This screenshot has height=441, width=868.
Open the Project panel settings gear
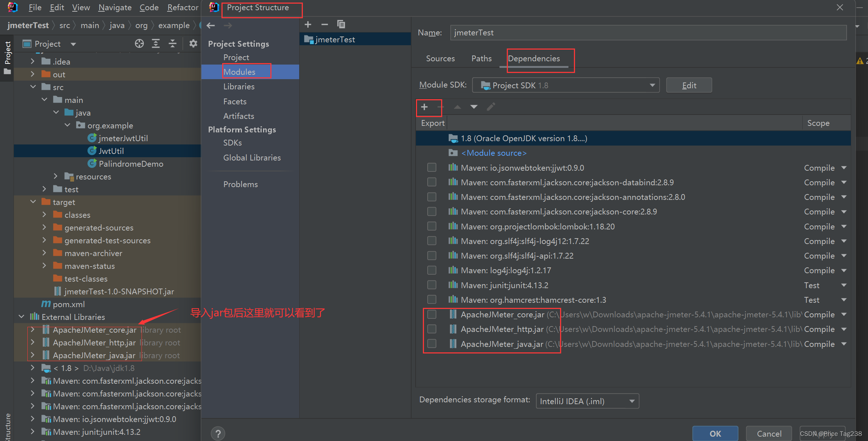pos(193,44)
